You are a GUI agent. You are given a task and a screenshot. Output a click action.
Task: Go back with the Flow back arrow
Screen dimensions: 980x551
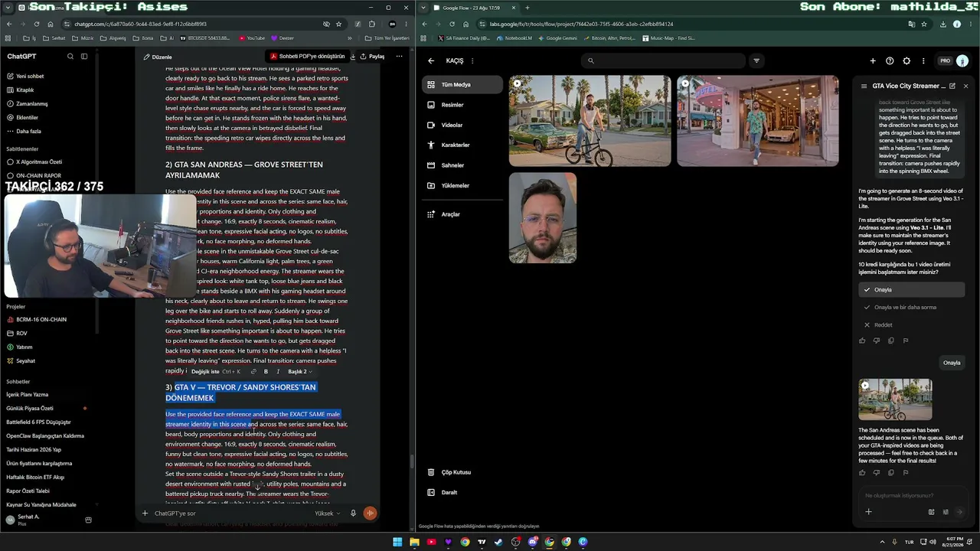(431, 60)
